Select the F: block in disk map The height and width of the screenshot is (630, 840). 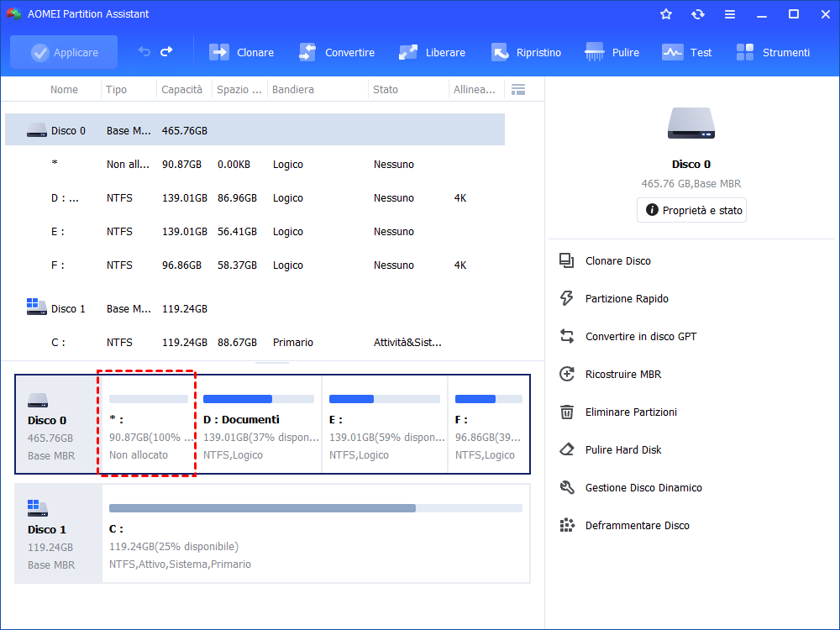(489, 423)
